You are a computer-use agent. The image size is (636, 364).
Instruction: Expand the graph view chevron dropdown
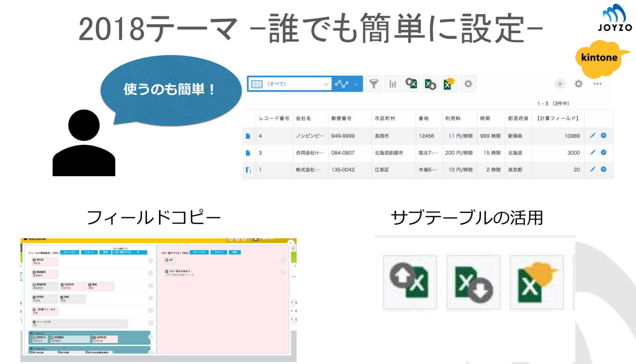coord(356,84)
